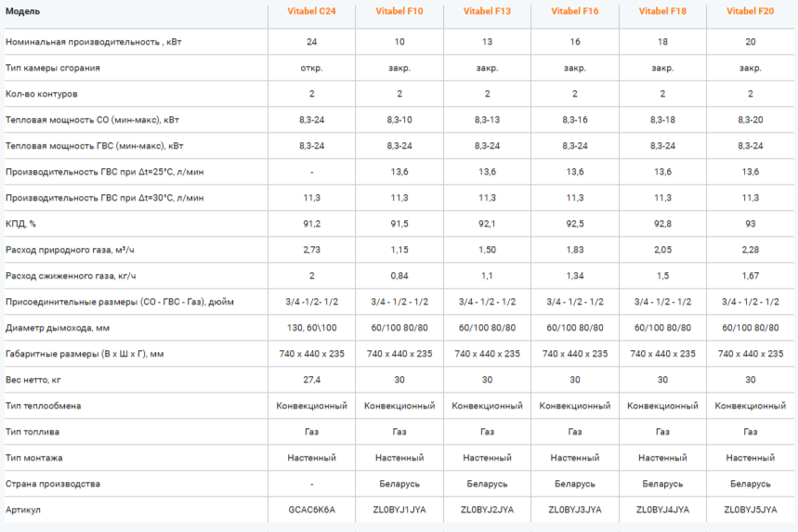Click heating power value '8,3-10'
Viewport: 798px width, 532px height.
click(x=399, y=120)
